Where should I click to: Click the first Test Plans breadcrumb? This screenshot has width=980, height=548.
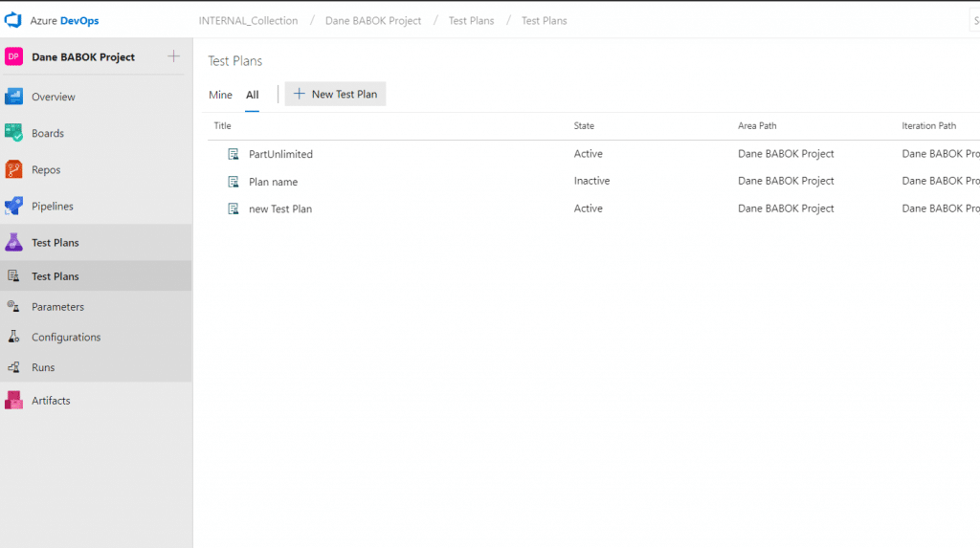click(471, 21)
